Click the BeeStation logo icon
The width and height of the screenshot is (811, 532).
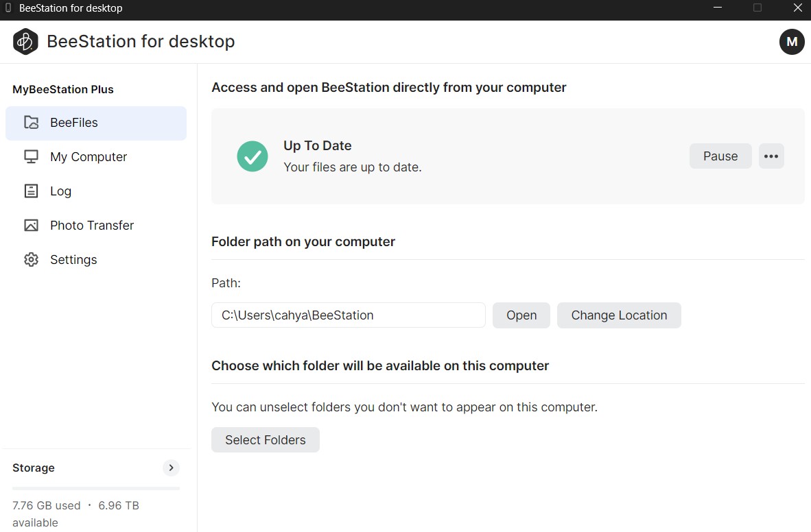25,41
